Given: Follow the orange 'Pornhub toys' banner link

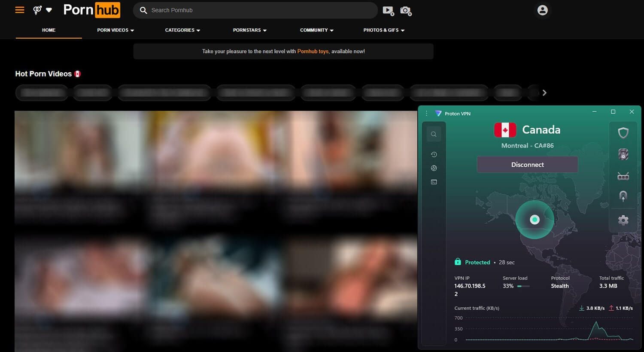Looking at the screenshot, I should coord(313,51).
